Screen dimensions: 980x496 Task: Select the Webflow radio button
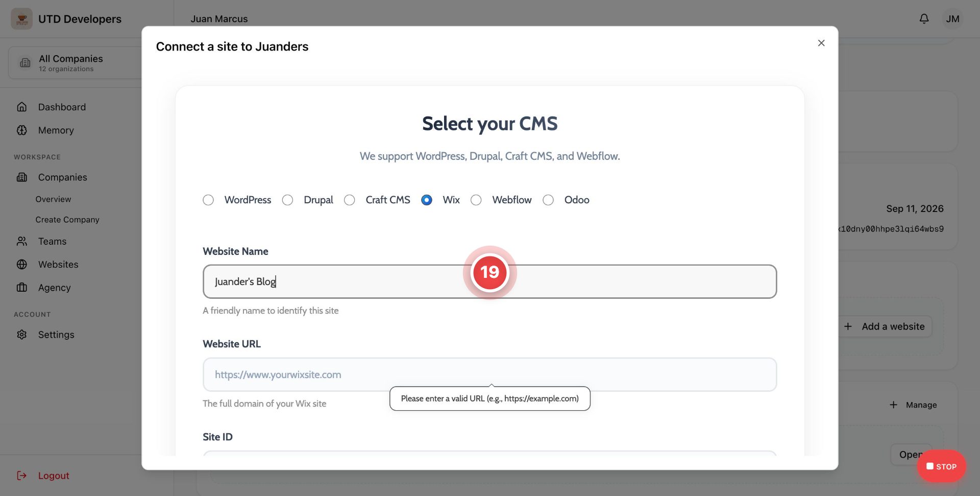pyautogui.click(x=476, y=200)
